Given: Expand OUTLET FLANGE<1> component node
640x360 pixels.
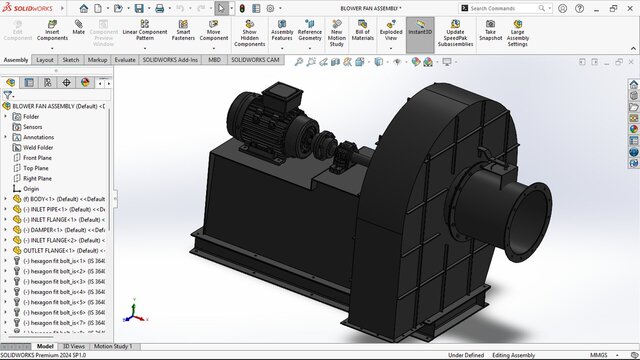Looking at the screenshot, I should tap(6, 251).
